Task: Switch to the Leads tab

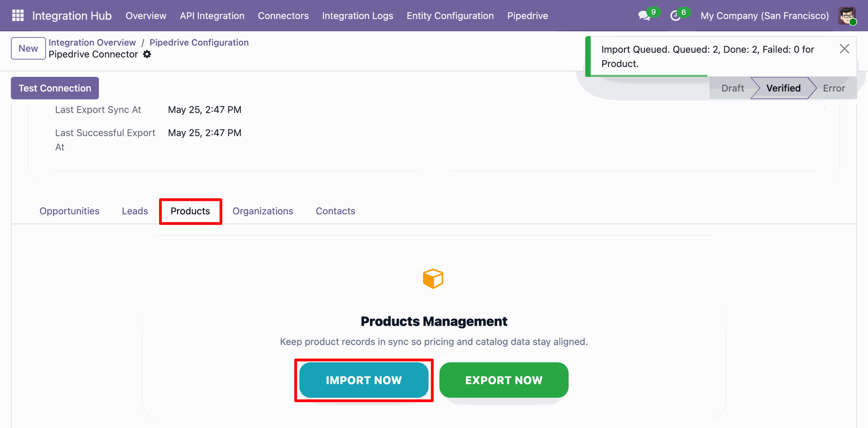Action: (135, 211)
